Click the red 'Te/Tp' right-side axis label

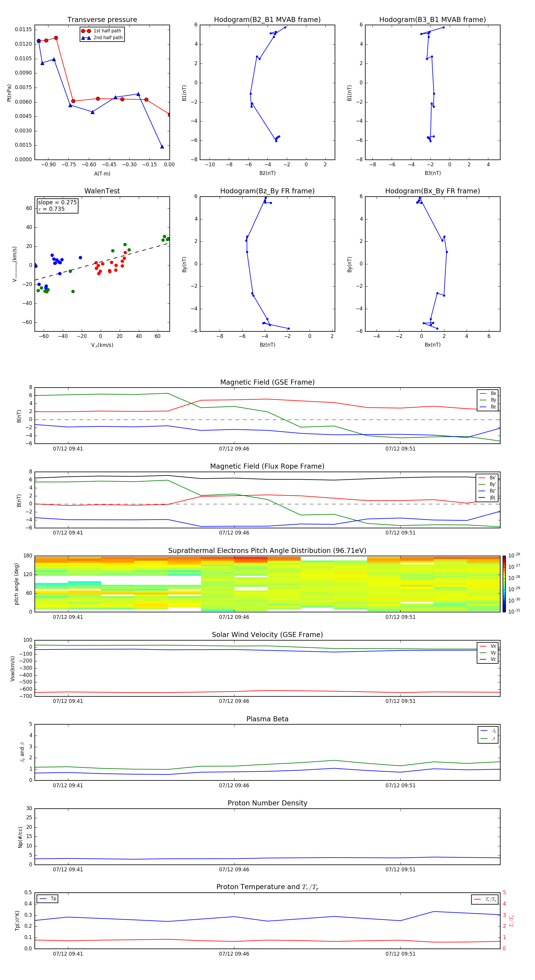512,921
